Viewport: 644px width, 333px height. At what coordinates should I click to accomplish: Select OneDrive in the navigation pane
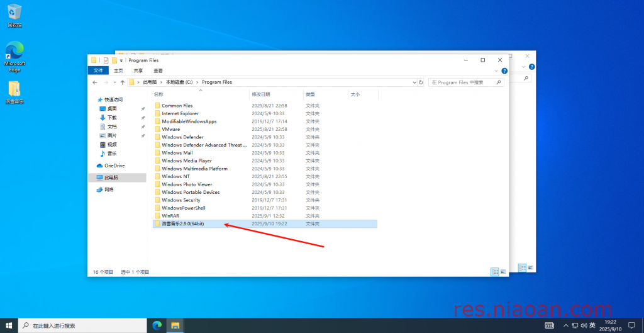(x=114, y=166)
